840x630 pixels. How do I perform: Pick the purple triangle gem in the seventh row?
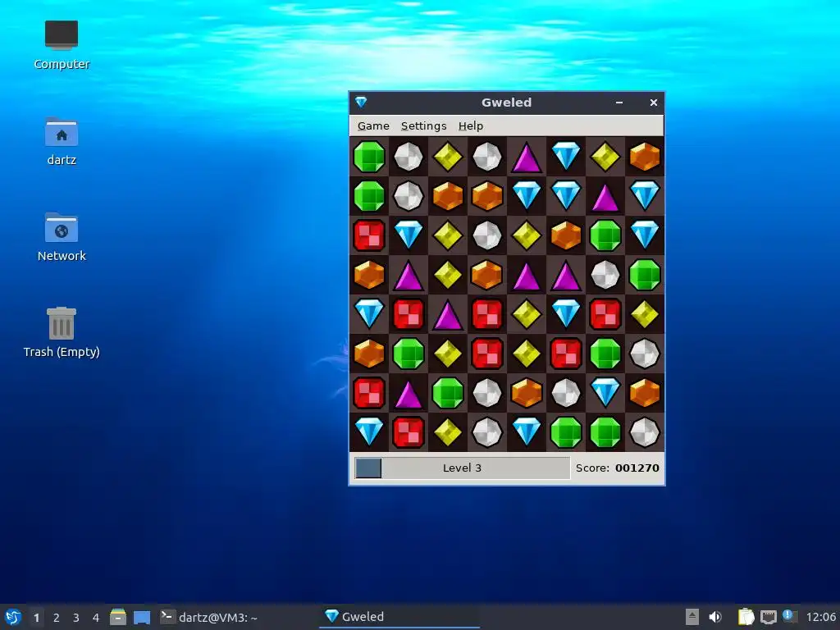click(409, 393)
